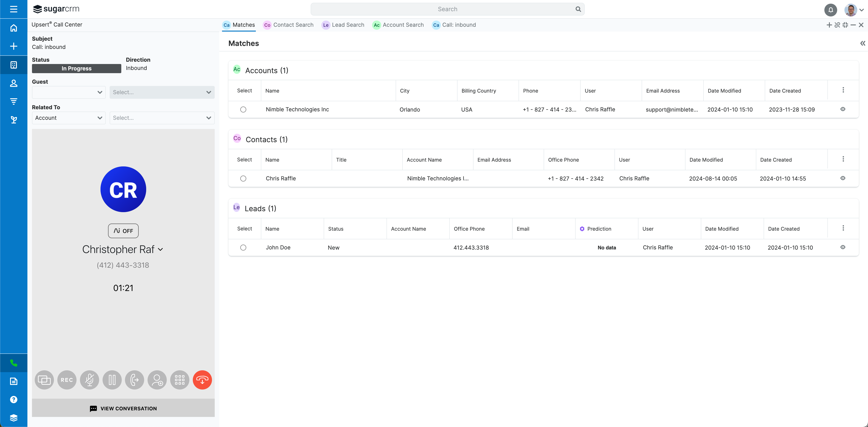The width and height of the screenshot is (868, 427).
Task: Toggle the AI OFF control
Action: [x=123, y=231]
